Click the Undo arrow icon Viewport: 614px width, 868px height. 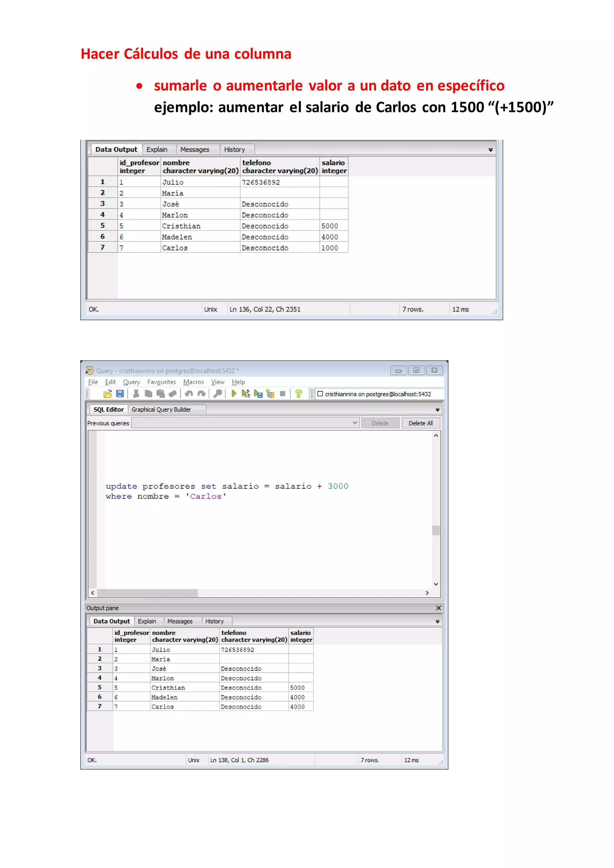pyautogui.click(x=189, y=394)
